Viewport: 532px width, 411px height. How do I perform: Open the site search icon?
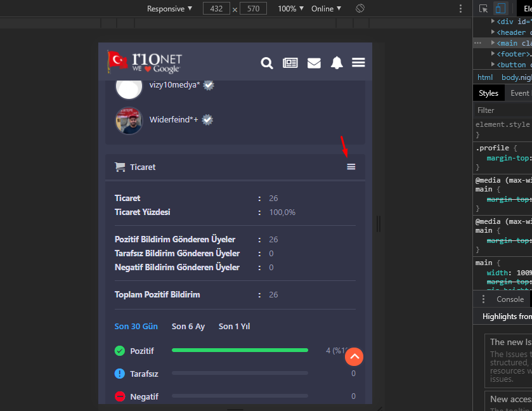click(267, 63)
